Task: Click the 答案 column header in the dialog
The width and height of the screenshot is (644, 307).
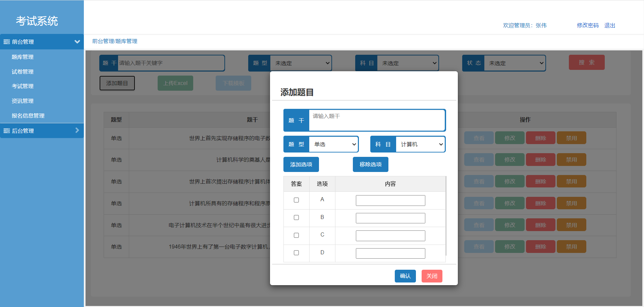Action: [x=297, y=184]
